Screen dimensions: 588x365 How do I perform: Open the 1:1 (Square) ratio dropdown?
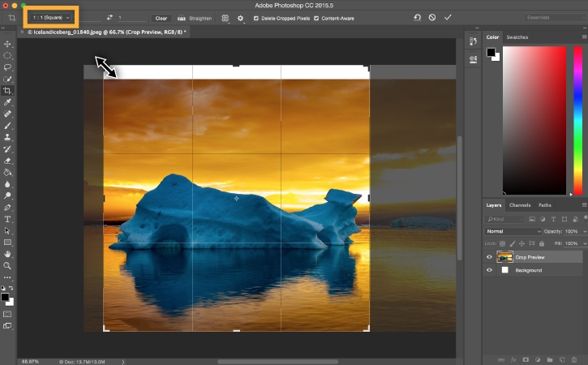coord(51,16)
